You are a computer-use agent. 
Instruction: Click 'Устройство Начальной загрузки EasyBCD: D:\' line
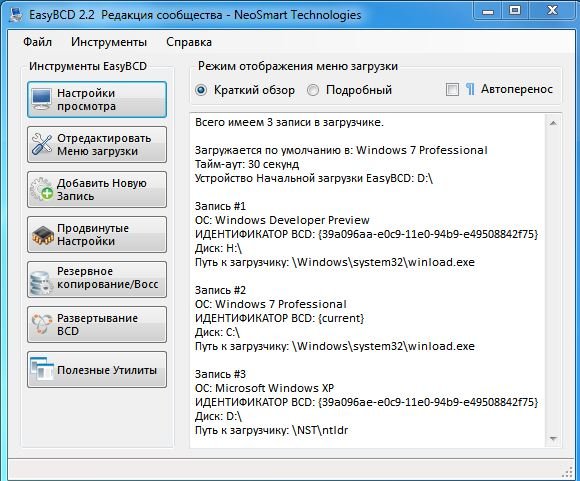coord(314,178)
